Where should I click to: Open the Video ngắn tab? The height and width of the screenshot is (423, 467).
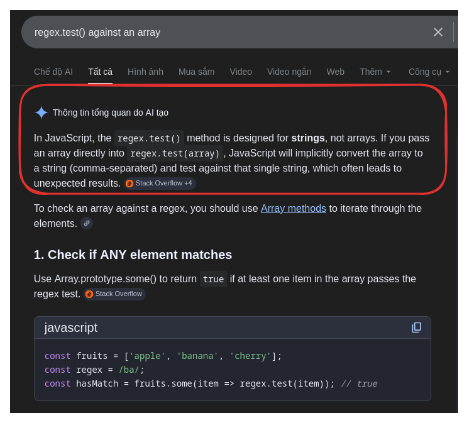click(x=289, y=72)
